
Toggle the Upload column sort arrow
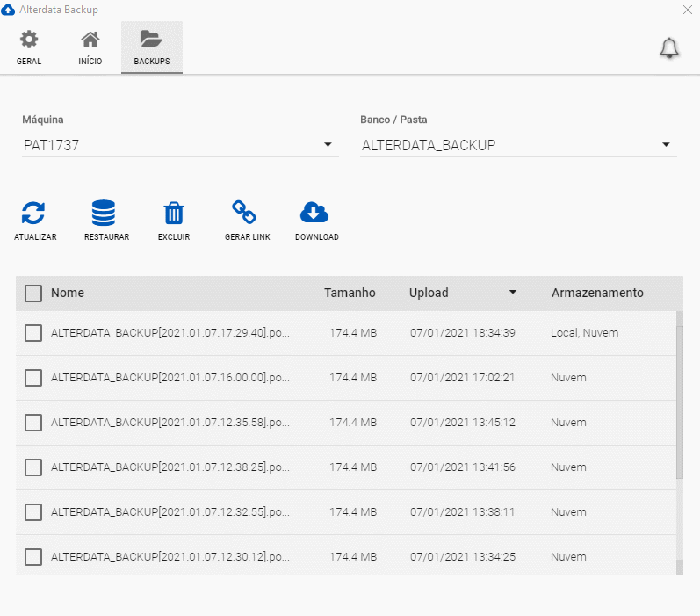pyautogui.click(x=513, y=293)
